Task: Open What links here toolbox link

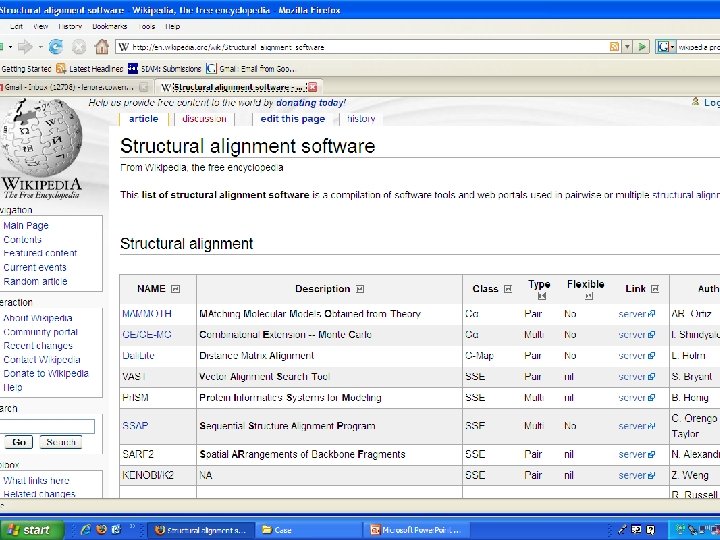Action: click(36, 481)
